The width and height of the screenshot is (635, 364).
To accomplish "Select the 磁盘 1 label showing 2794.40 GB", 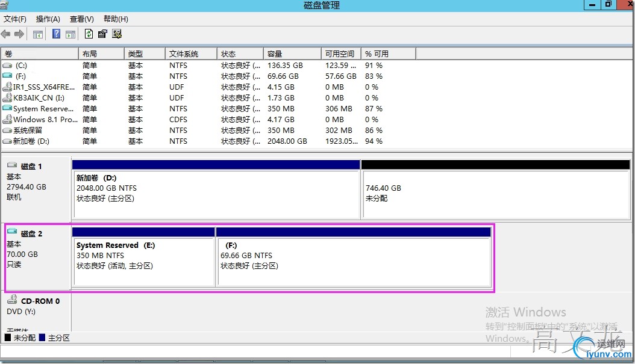I will (x=36, y=188).
